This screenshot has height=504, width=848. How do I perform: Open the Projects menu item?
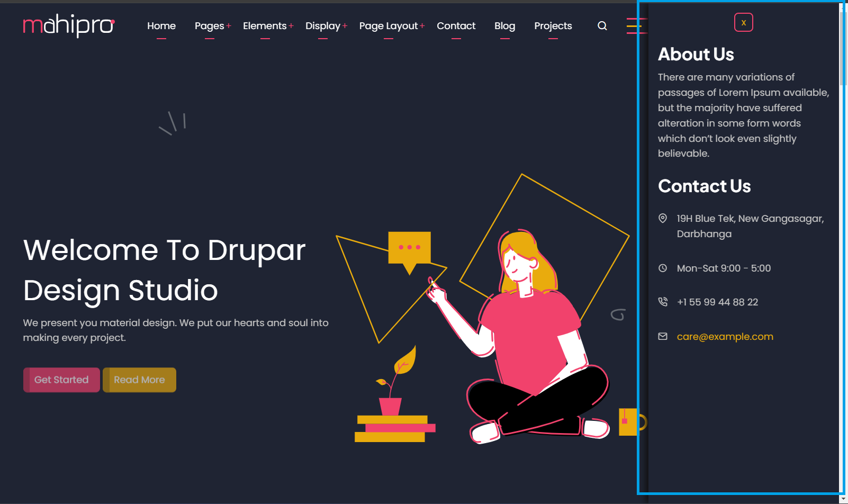[553, 26]
